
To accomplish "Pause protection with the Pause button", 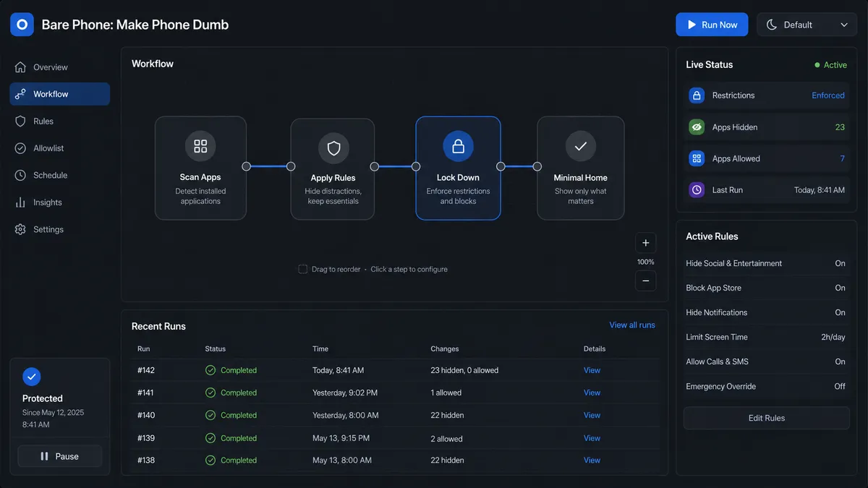I will [x=60, y=456].
